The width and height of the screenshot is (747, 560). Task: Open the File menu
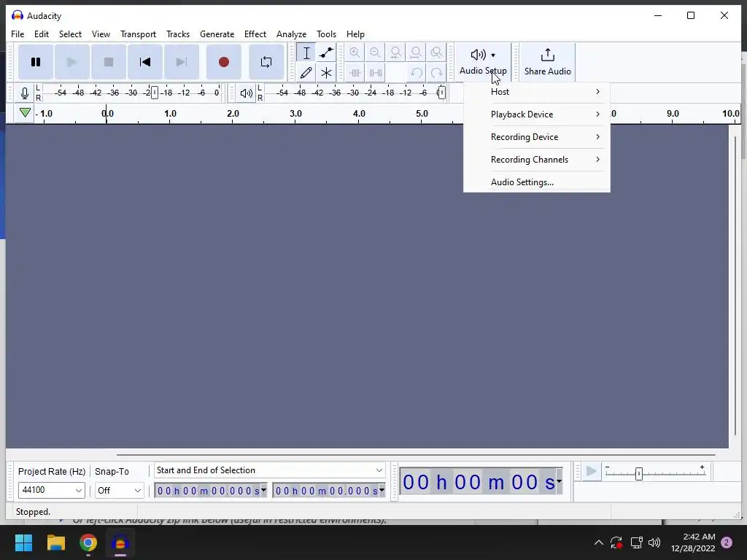click(18, 34)
